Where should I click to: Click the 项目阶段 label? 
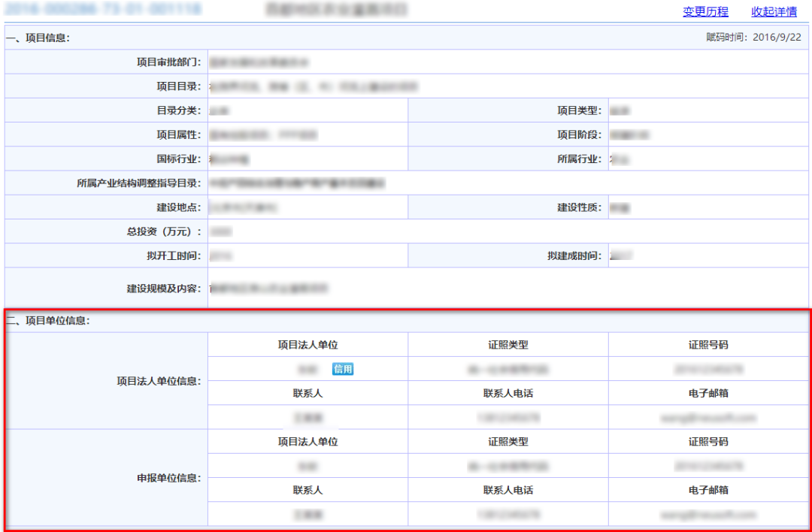click(579, 135)
